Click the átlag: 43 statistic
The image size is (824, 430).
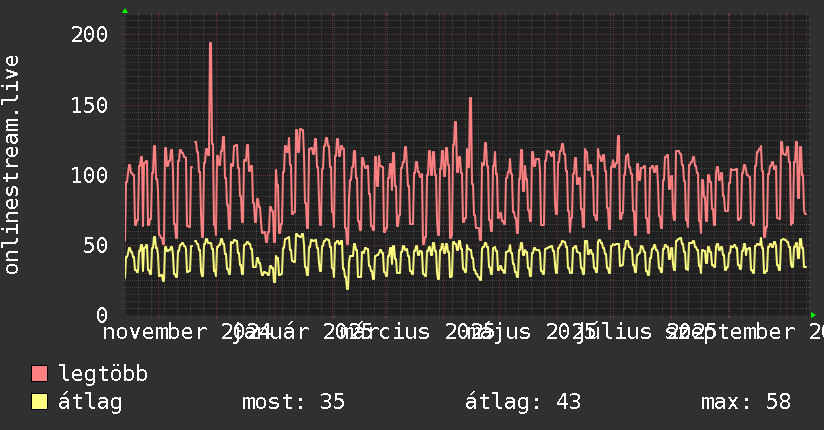[523, 402]
